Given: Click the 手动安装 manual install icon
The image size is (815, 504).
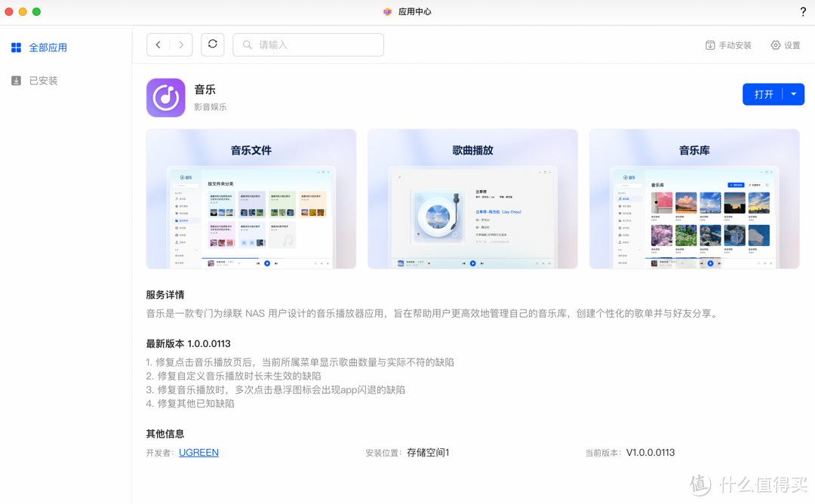Looking at the screenshot, I should tap(709, 45).
